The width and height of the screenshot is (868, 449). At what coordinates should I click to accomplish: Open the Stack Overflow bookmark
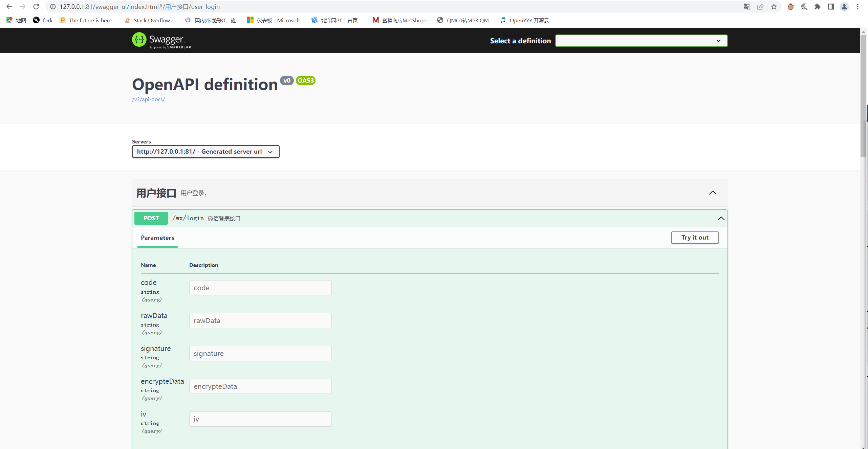point(151,20)
